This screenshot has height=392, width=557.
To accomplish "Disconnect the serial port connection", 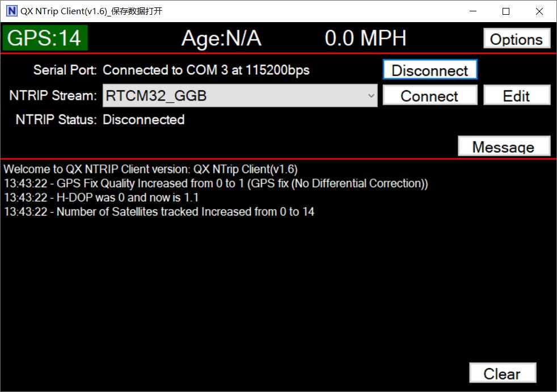I will 430,70.
